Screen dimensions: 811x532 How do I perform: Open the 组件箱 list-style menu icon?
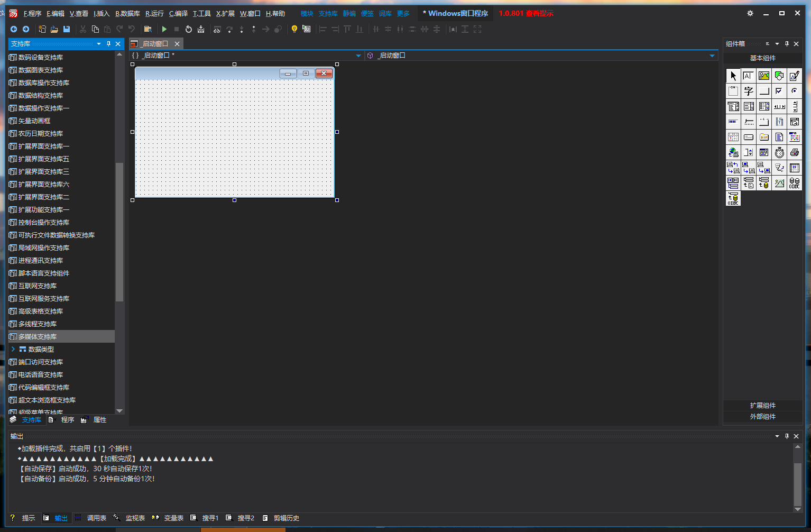pos(767,44)
